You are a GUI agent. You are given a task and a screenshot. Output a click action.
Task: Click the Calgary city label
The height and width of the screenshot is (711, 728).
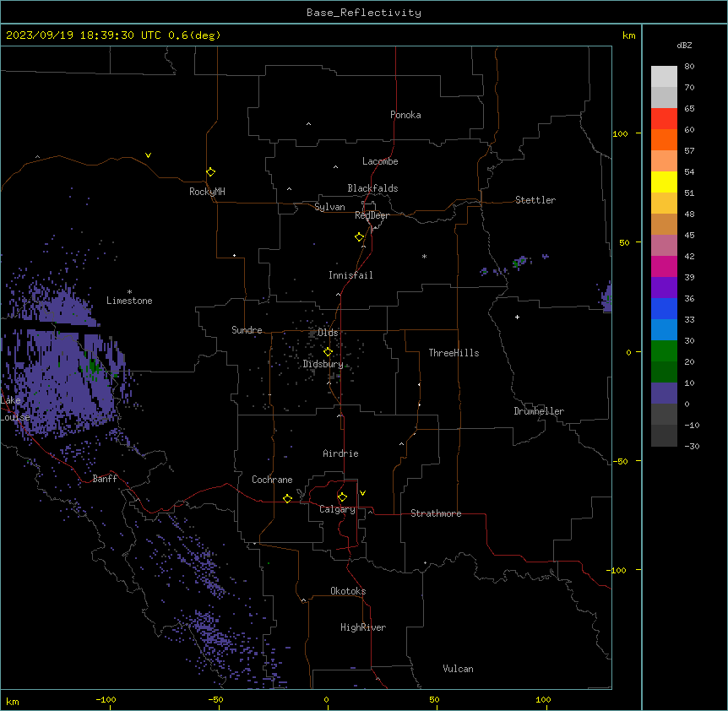point(337,509)
